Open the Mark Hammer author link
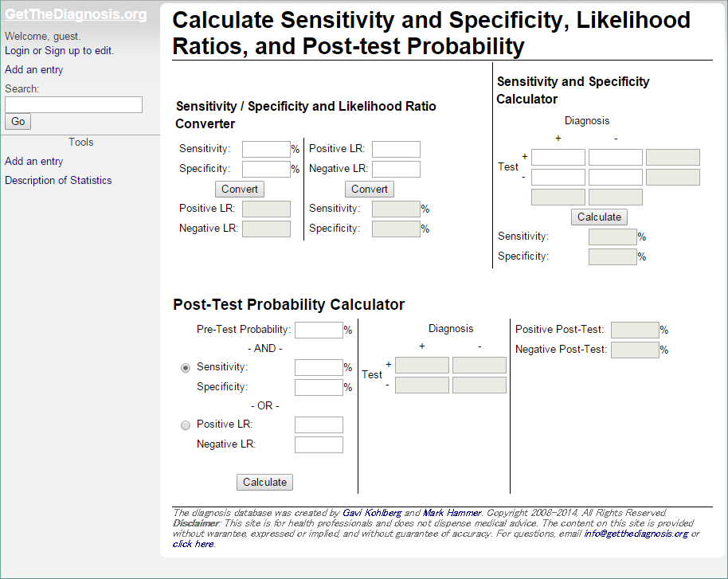The image size is (728, 579). 452,513
